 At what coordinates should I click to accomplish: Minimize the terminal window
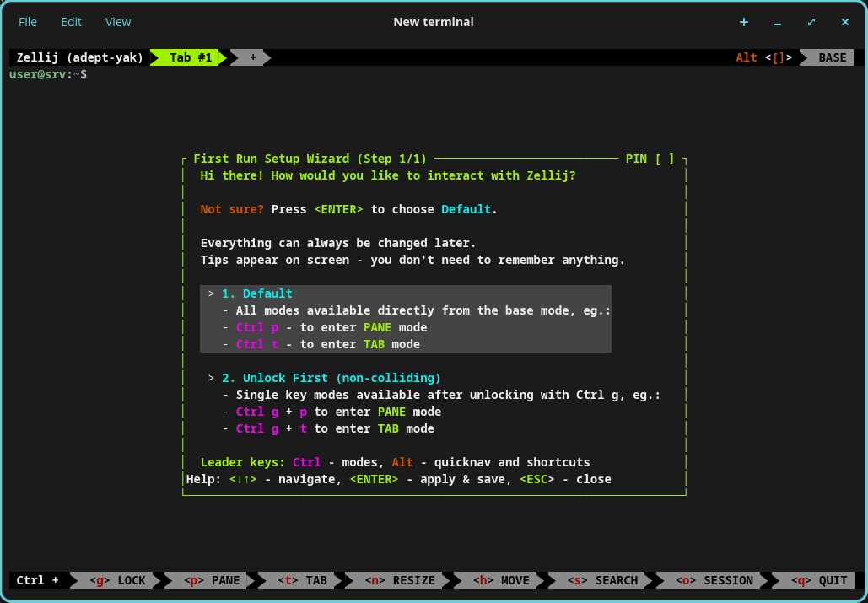[x=778, y=22]
